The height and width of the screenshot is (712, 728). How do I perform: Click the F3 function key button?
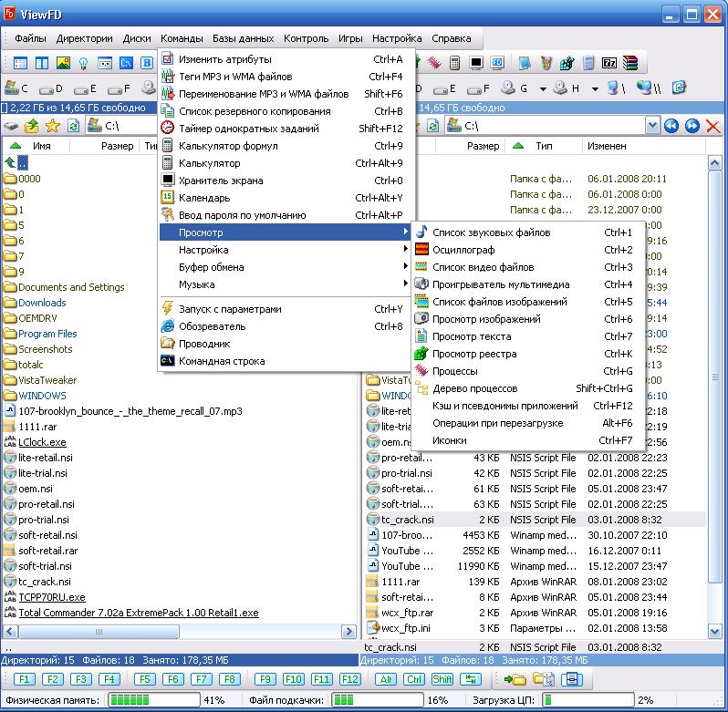[x=81, y=679]
